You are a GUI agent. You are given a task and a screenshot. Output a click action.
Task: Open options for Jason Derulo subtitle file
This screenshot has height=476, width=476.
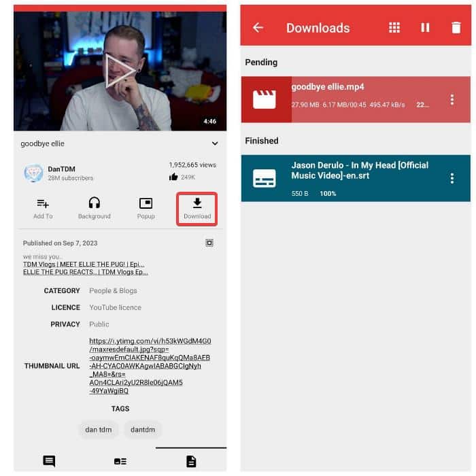point(452,178)
